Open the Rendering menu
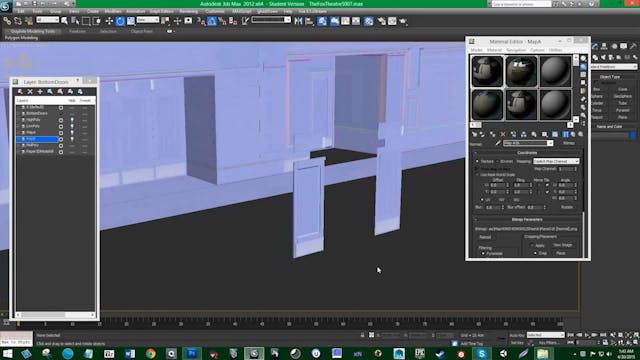The image size is (640, 360). tap(189, 11)
